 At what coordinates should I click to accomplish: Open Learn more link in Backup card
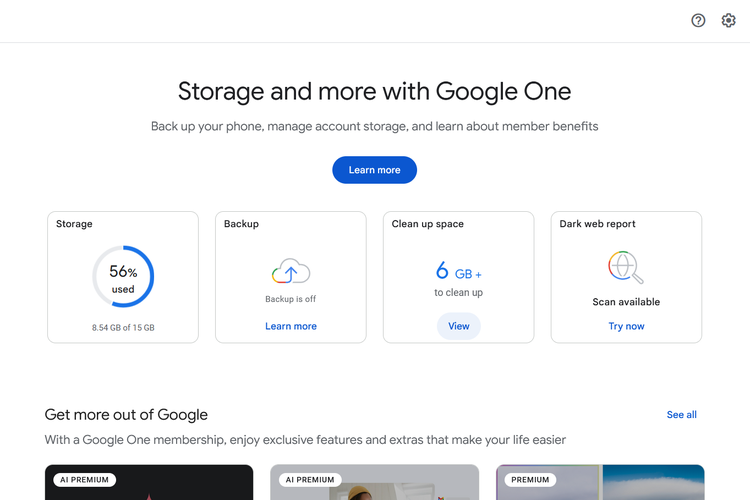[x=291, y=326]
